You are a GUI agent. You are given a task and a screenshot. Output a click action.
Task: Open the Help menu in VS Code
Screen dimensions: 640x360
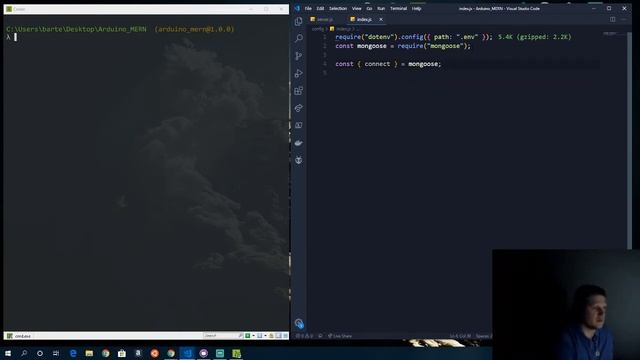pyautogui.click(x=416, y=8)
